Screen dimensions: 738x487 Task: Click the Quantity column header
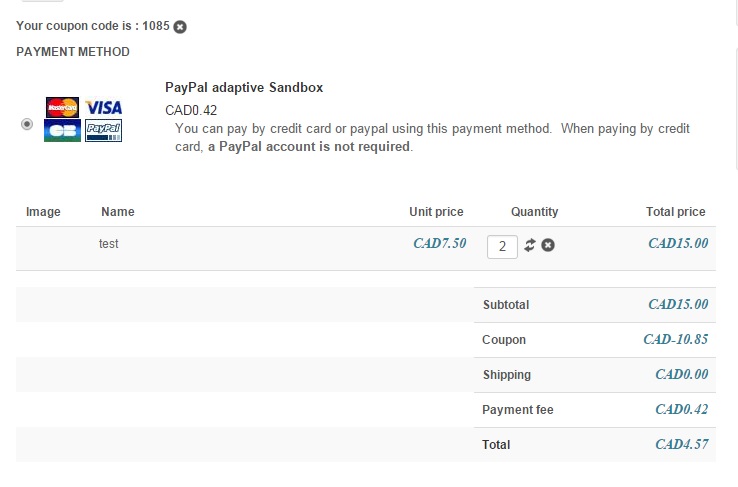click(534, 212)
